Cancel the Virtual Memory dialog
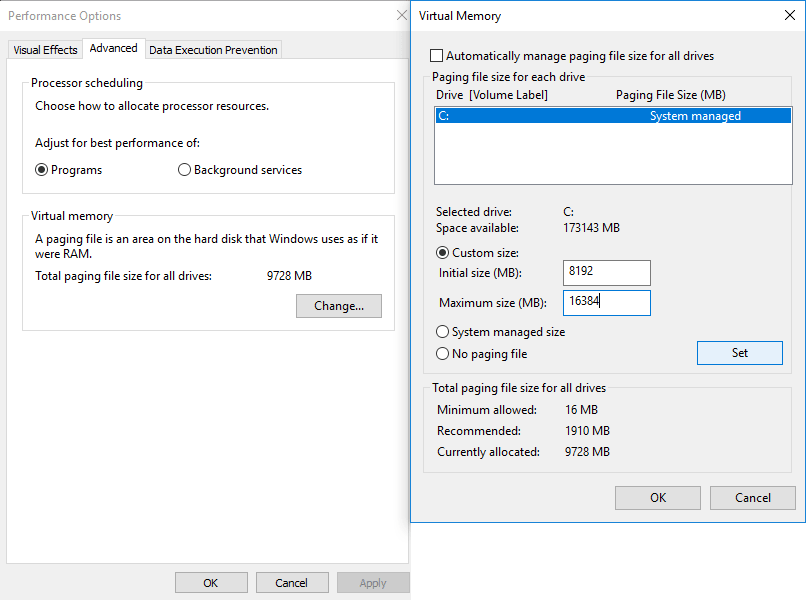Screen dimensions: 806x600 pyautogui.click(x=753, y=498)
